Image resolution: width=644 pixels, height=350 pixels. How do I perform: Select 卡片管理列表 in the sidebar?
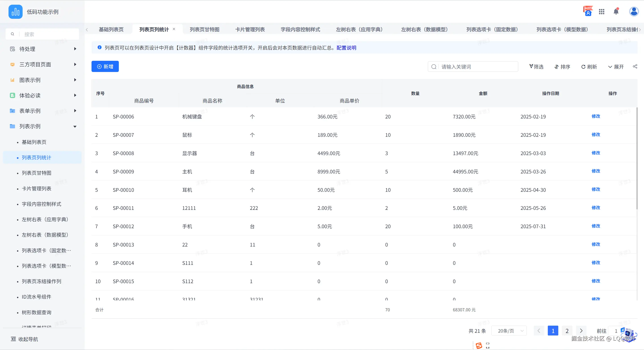click(x=36, y=189)
